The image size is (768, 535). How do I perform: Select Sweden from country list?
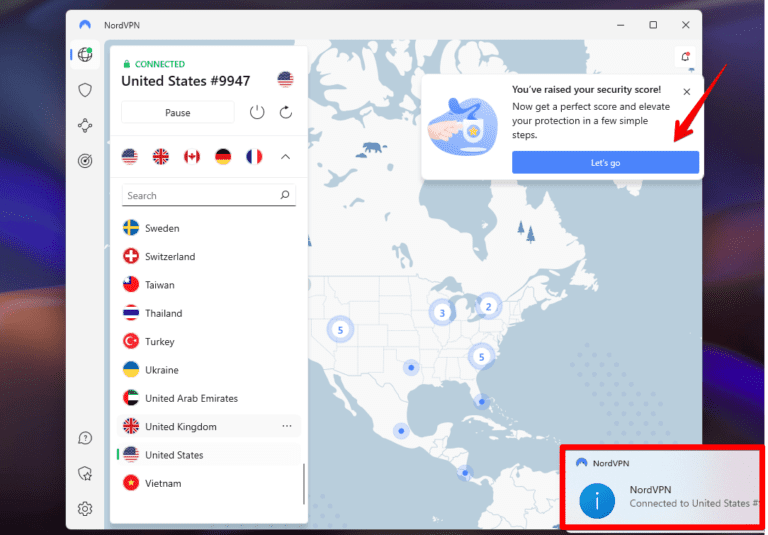click(x=209, y=228)
